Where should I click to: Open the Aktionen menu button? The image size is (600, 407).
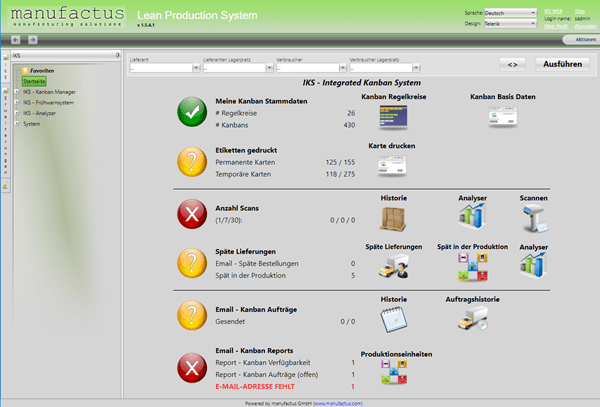click(x=582, y=39)
